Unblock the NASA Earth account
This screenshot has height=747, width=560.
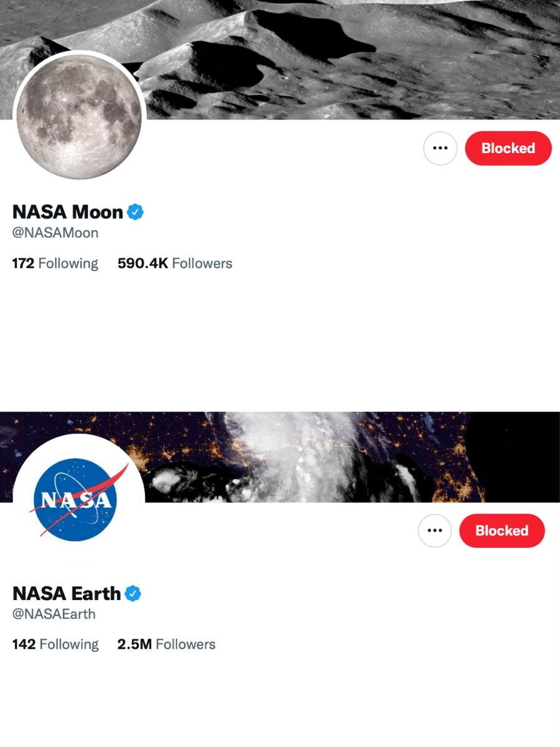(x=502, y=530)
